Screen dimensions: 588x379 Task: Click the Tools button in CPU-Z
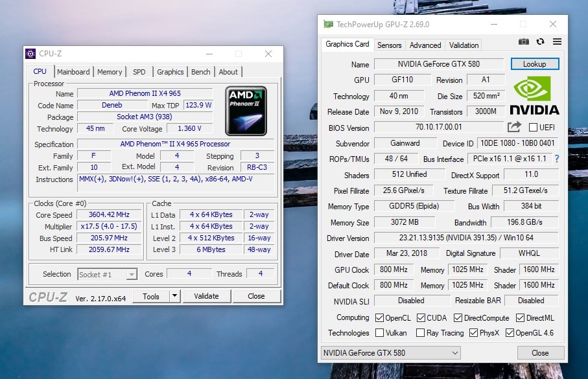click(151, 296)
